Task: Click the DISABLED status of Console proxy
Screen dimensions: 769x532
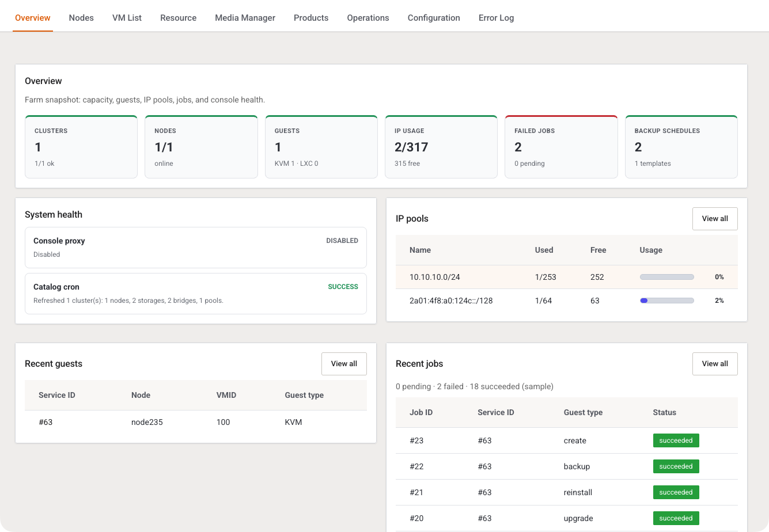Action: click(342, 241)
